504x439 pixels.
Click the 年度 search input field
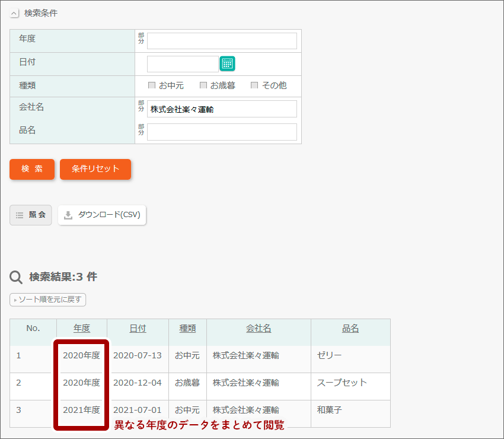tap(222, 41)
